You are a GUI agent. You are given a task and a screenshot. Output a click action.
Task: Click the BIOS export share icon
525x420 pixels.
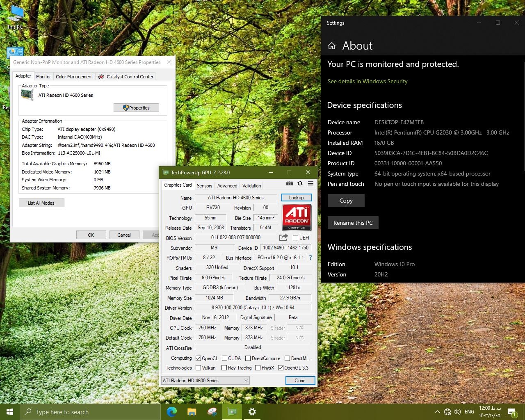tap(283, 237)
